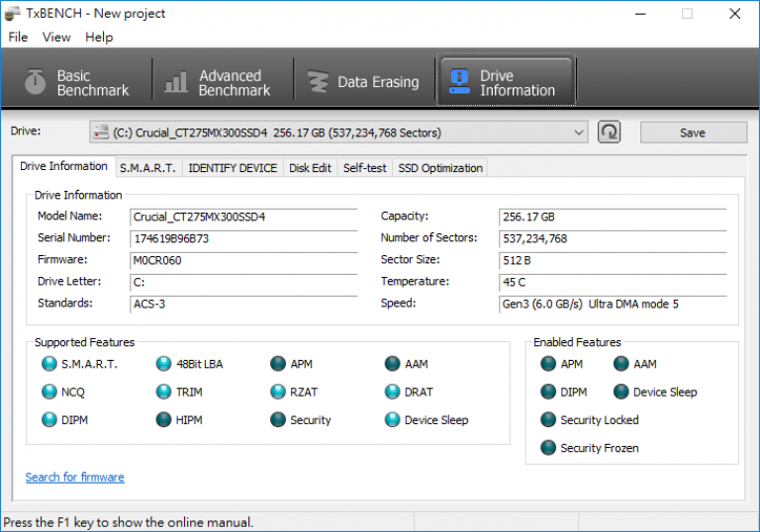Click the Speed field Gen3 6.0 GB/s

pyautogui.click(x=614, y=304)
